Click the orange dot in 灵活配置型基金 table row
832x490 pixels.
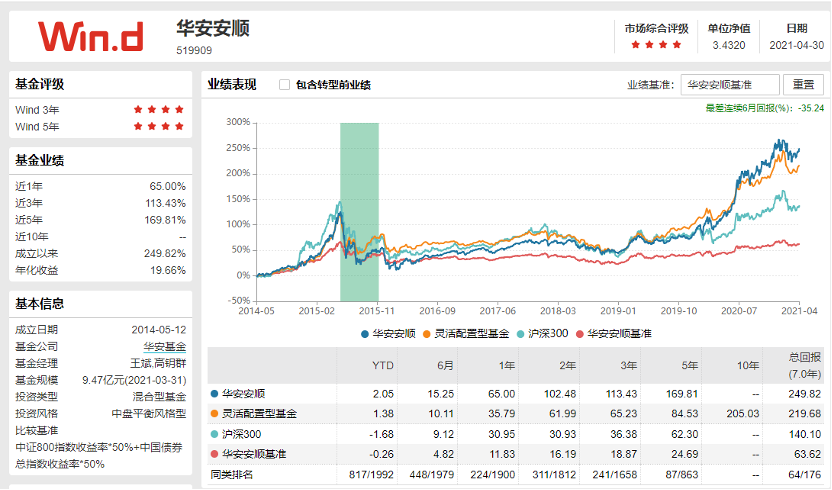click(214, 414)
